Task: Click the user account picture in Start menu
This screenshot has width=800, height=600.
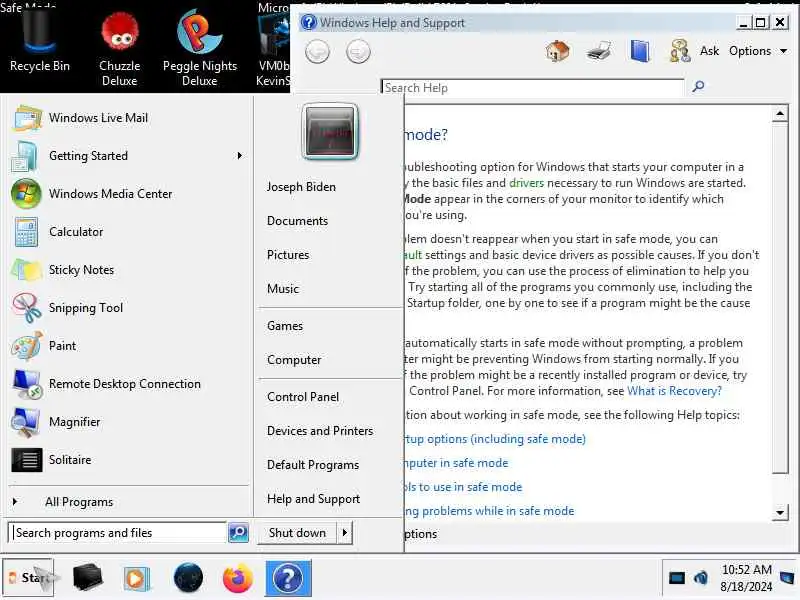Action: click(330, 131)
